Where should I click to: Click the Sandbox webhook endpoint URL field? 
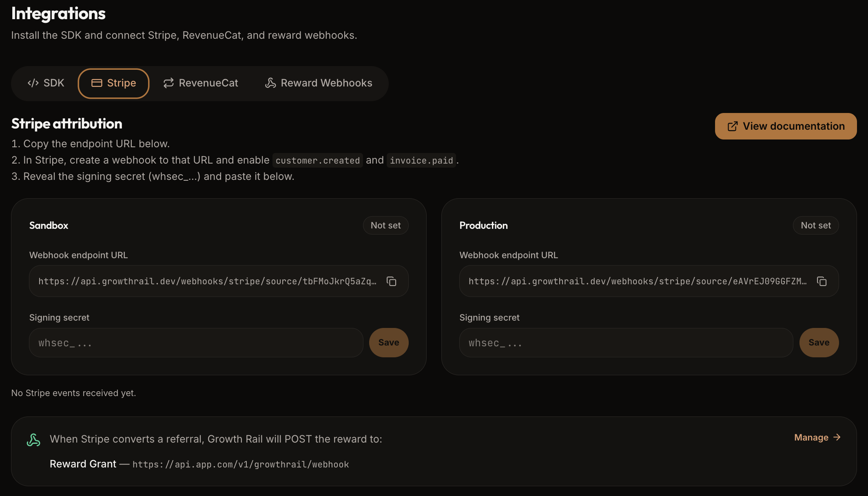click(x=219, y=281)
